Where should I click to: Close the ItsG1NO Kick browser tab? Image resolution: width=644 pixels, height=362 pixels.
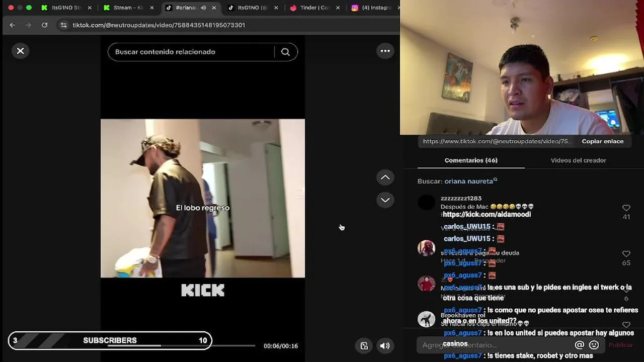(90, 8)
